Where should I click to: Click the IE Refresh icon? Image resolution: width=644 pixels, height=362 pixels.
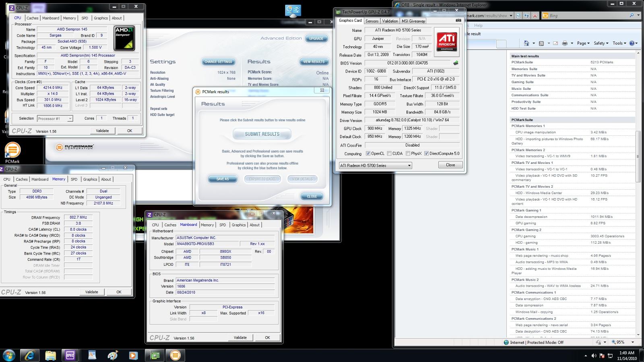[526, 16]
